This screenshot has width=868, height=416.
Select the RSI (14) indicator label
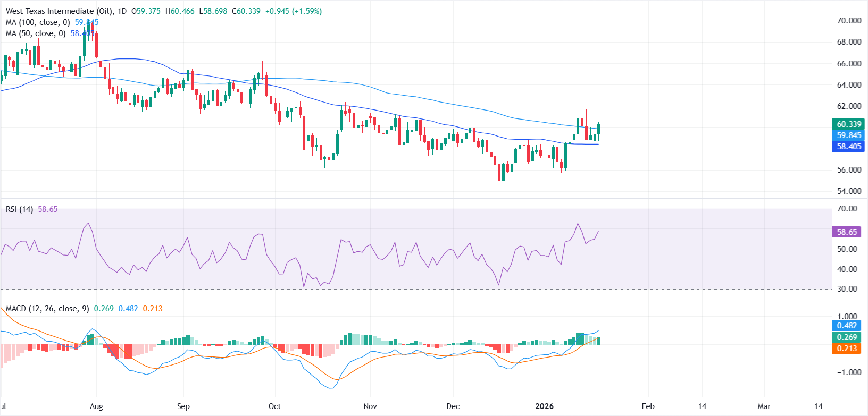pyautogui.click(x=19, y=209)
